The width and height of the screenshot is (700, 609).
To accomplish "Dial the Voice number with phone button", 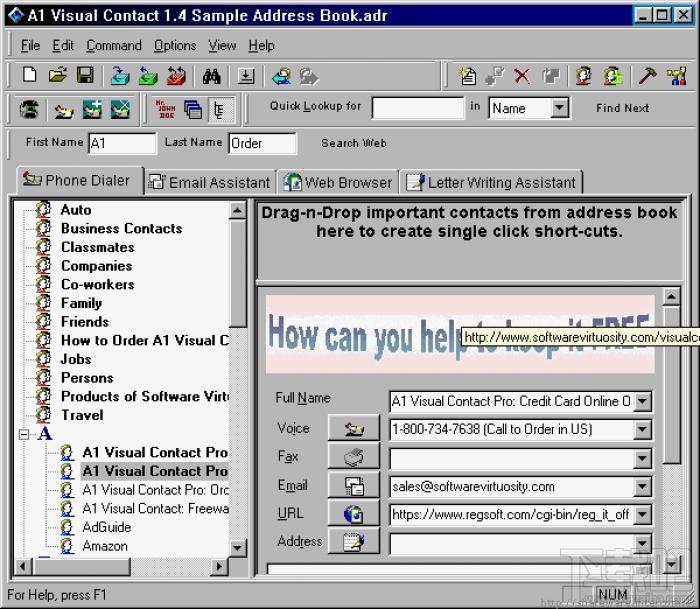I will click(x=354, y=429).
